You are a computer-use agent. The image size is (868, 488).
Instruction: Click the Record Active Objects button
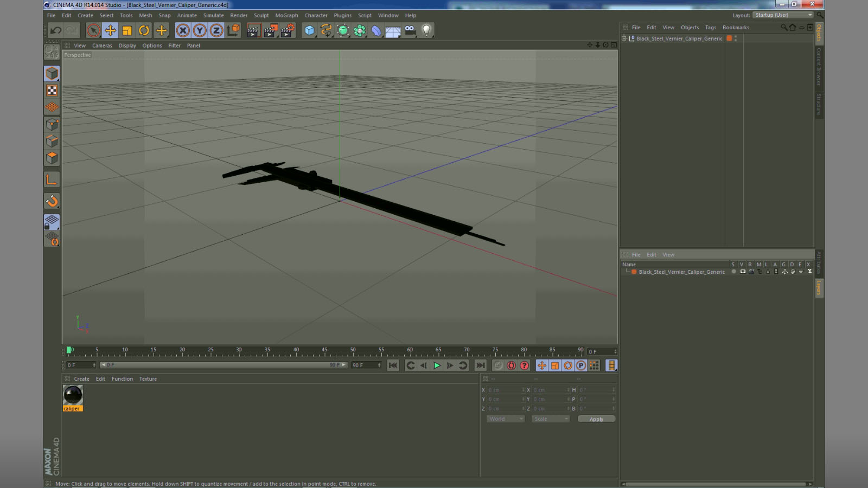point(511,365)
